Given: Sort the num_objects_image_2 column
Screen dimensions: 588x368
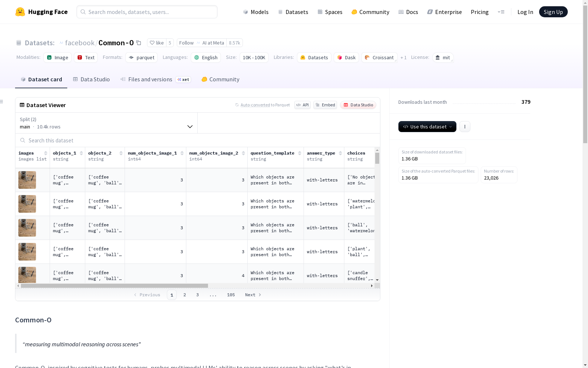Looking at the screenshot, I should [x=243, y=153].
